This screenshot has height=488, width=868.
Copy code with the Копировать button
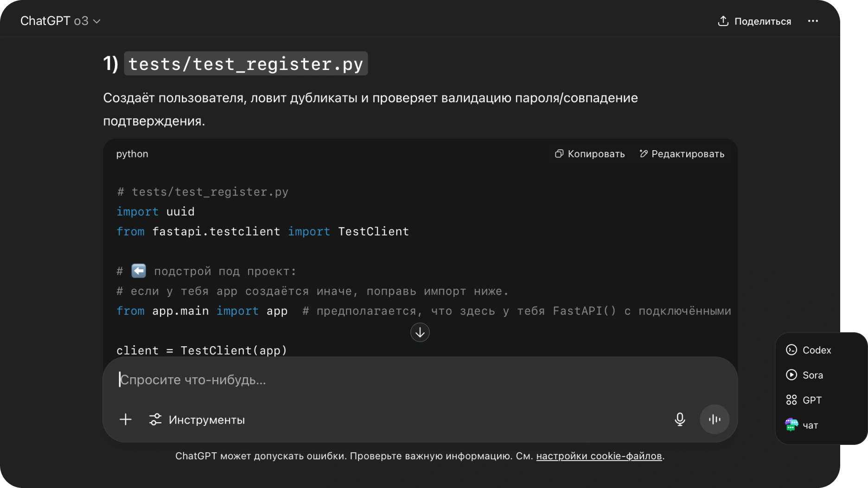tap(590, 154)
